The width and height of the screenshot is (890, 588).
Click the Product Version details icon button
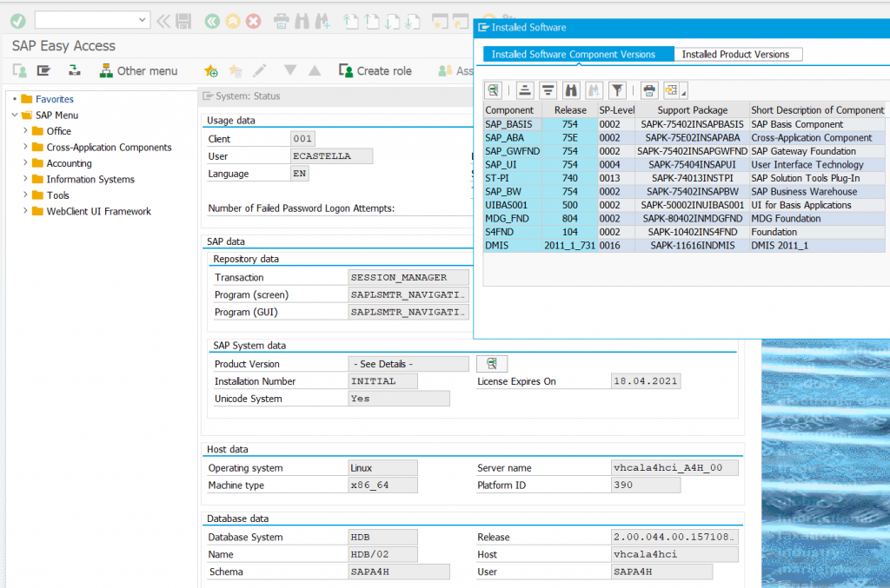tap(492, 363)
